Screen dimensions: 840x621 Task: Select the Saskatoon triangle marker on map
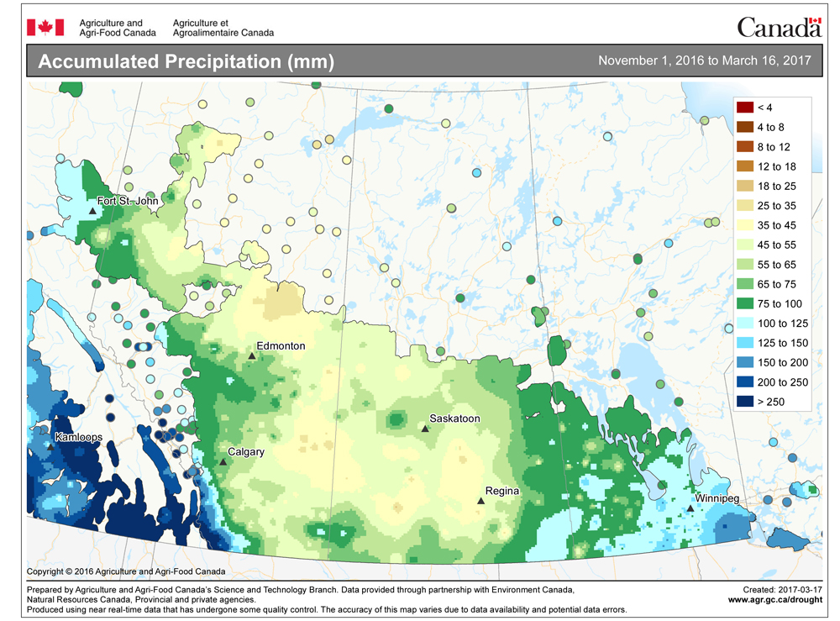coord(425,429)
